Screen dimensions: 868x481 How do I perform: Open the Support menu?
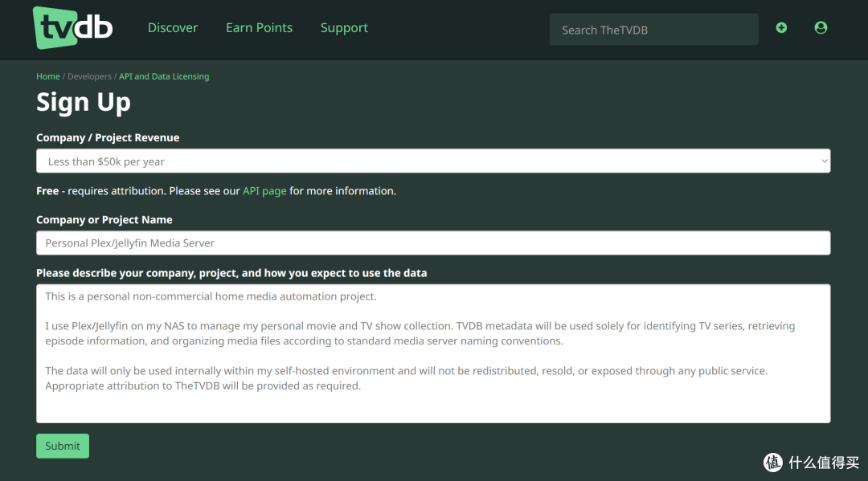344,27
